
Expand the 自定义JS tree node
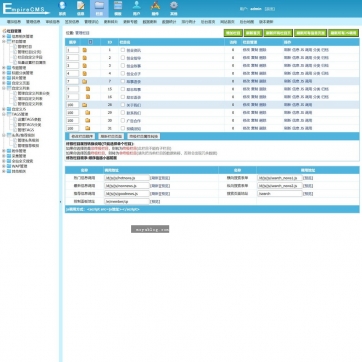pyautogui.click(x=4, y=109)
